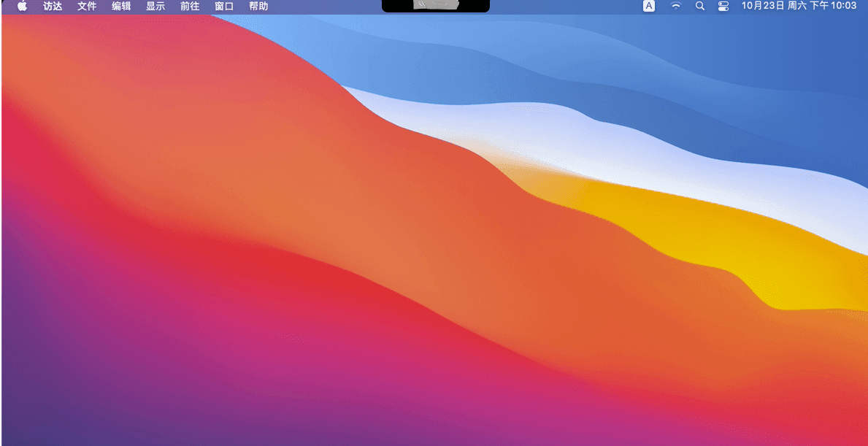
Task: Open the 帮助 menu
Action: [x=258, y=6]
